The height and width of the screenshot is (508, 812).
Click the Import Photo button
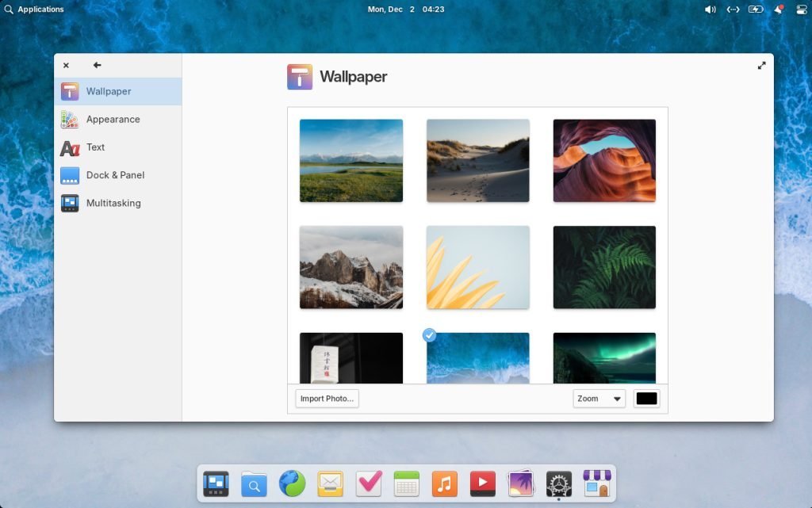[327, 399]
